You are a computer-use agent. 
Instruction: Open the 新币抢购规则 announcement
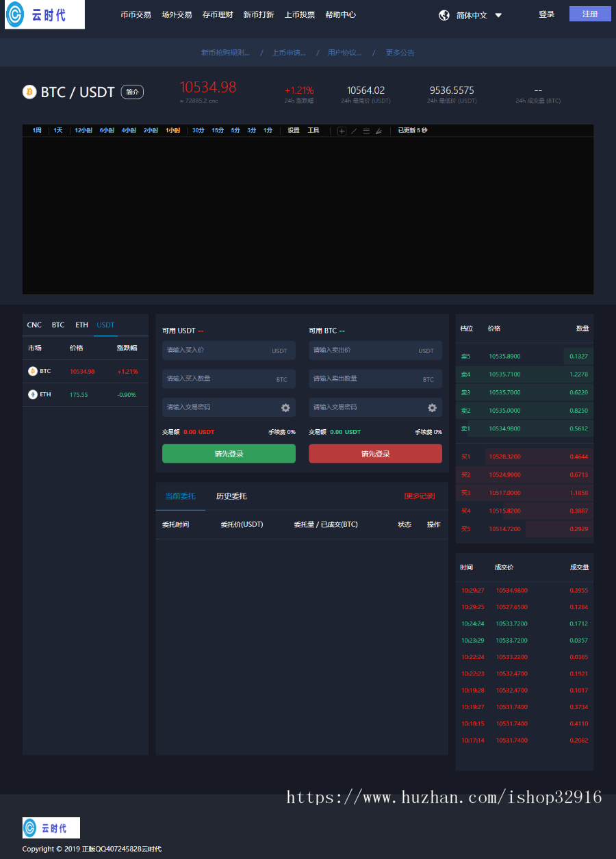click(225, 53)
